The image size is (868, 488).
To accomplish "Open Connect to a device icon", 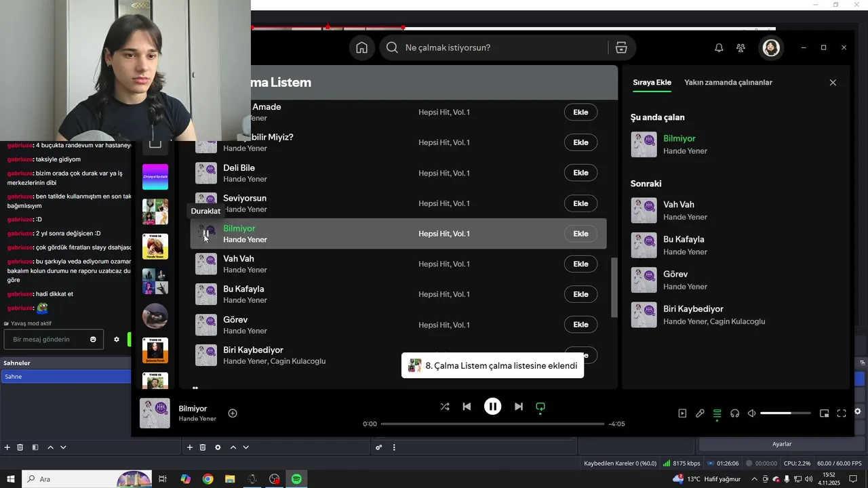I will (734, 413).
